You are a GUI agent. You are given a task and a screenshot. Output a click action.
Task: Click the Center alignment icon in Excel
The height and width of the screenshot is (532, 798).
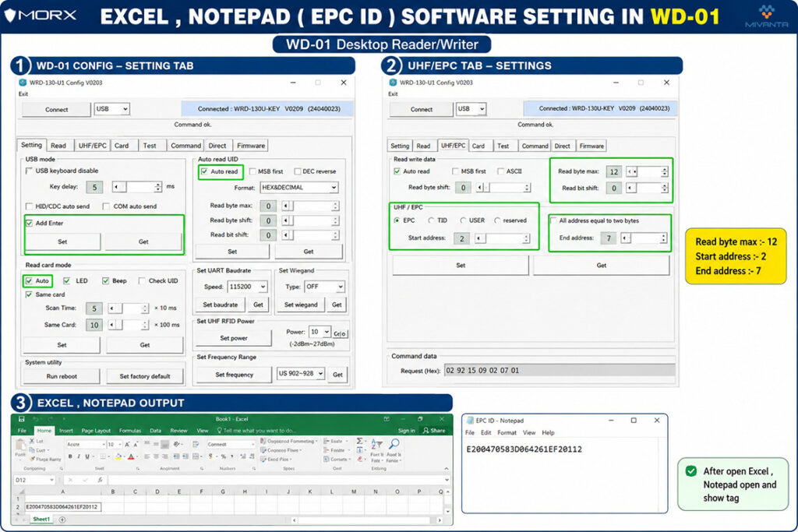155,456
